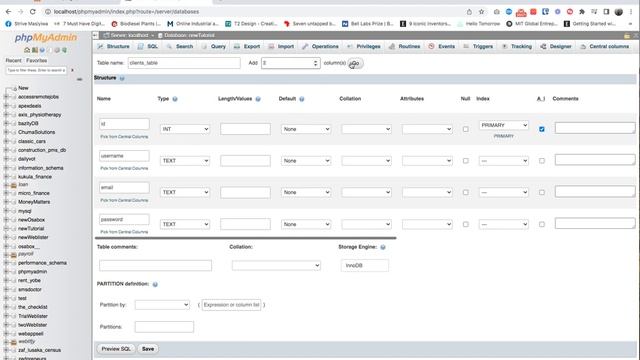Open the Operations tab
The height and width of the screenshot is (360, 640).
coord(320,47)
